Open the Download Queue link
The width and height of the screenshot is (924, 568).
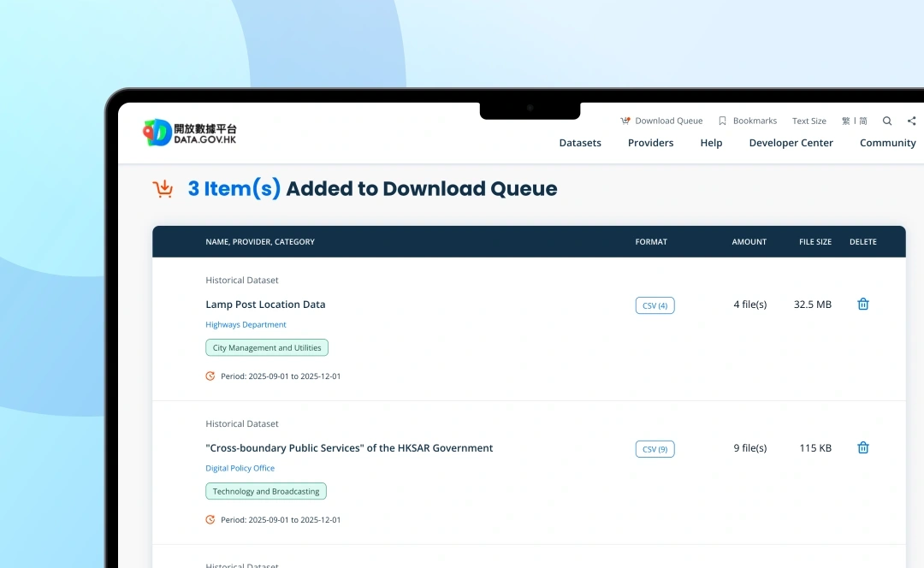669,121
